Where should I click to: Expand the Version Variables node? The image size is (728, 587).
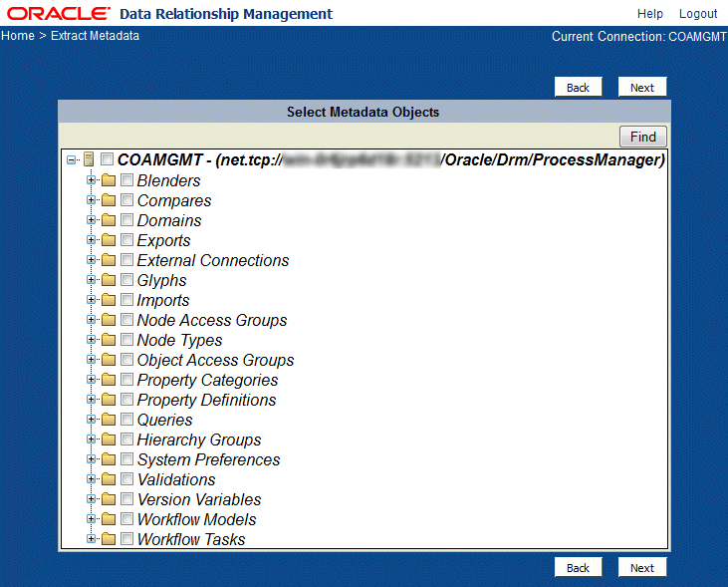pos(91,499)
